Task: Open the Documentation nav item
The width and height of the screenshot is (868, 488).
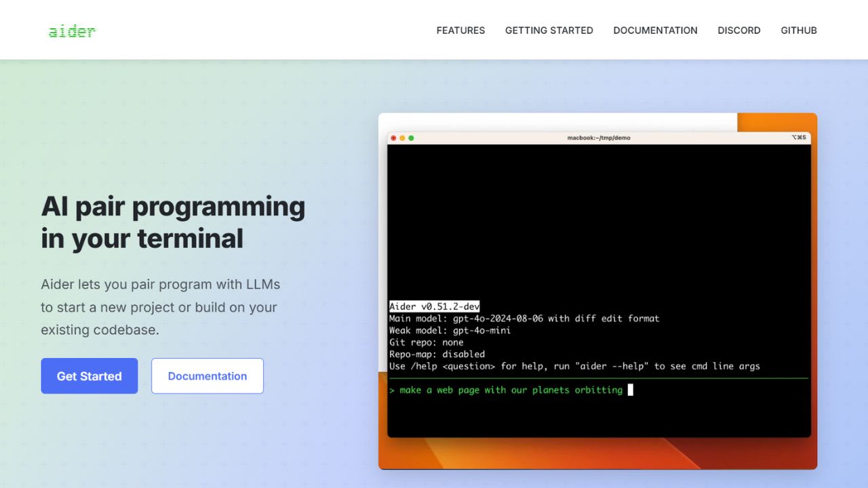Action: [x=655, y=30]
